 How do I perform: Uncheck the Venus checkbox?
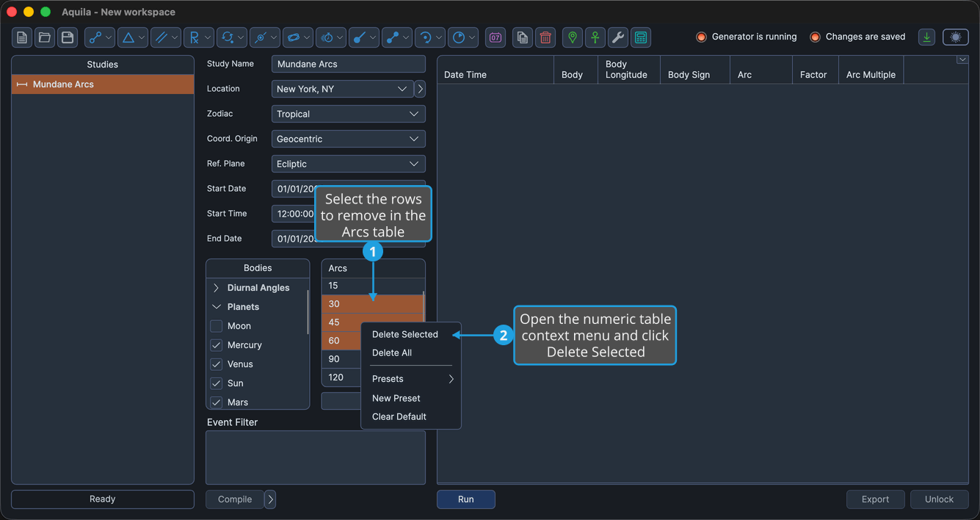pyautogui.click(x=217, y=364)
